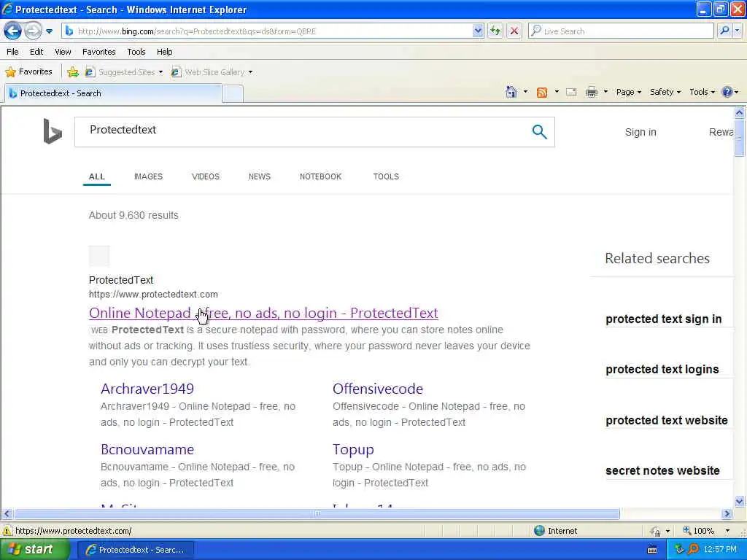Open the Help menu
Screen dimensions: 747x560
[165, 52]
